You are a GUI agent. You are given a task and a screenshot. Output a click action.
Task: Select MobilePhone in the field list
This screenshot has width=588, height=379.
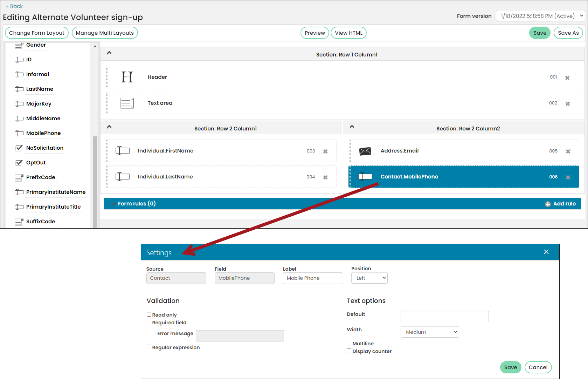click(43, 133)
